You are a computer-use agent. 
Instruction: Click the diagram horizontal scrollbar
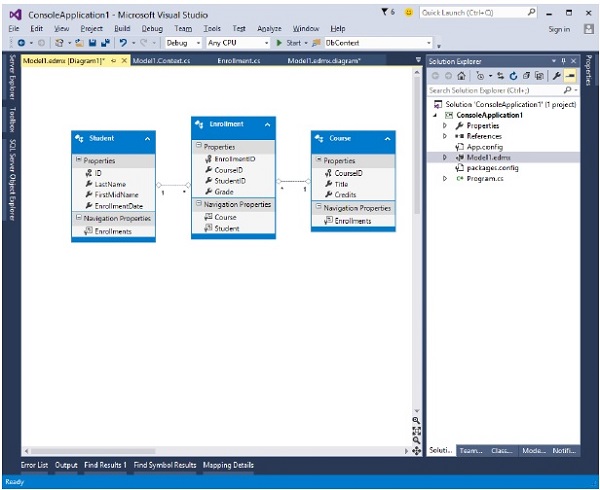coord(210,452)
